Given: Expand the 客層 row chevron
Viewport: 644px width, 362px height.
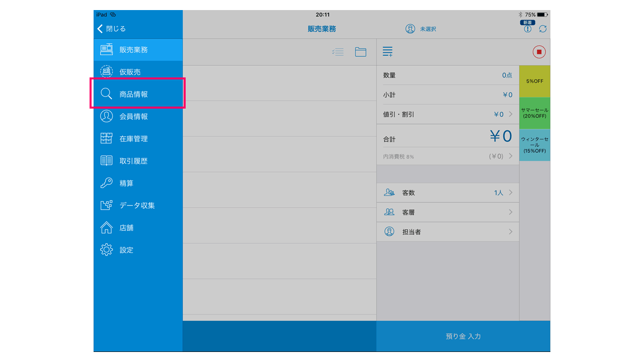Looking at the screenshot, I should click(x=511, y=212).
